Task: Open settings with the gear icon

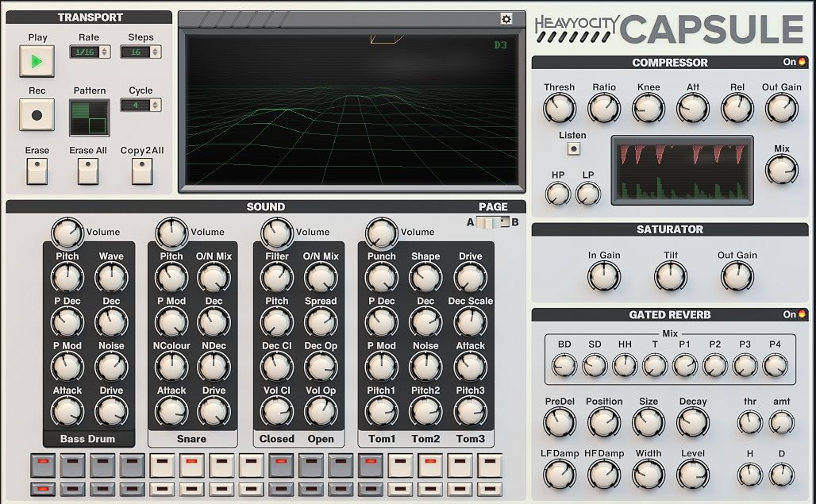Action: (506, 19)
